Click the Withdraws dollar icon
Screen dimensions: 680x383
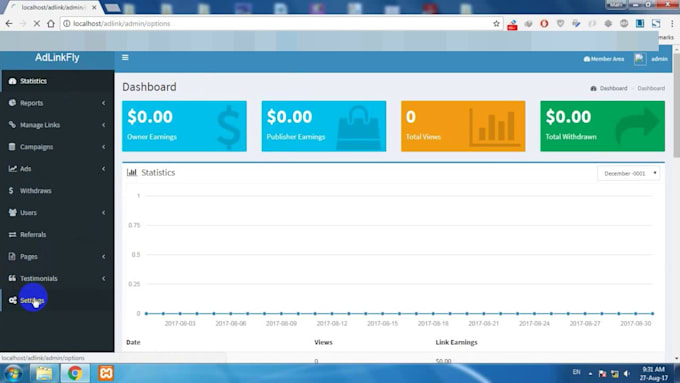click(11, 190)
